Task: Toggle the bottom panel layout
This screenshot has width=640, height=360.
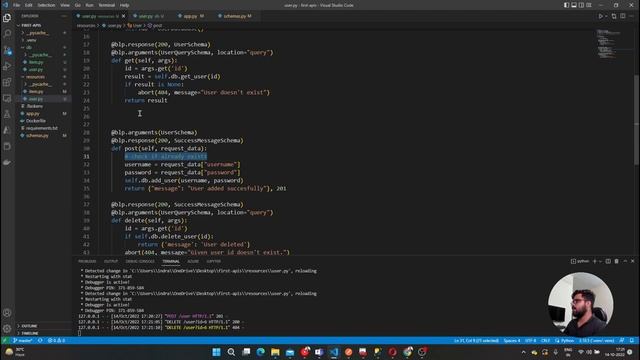Action: [574, 5]
